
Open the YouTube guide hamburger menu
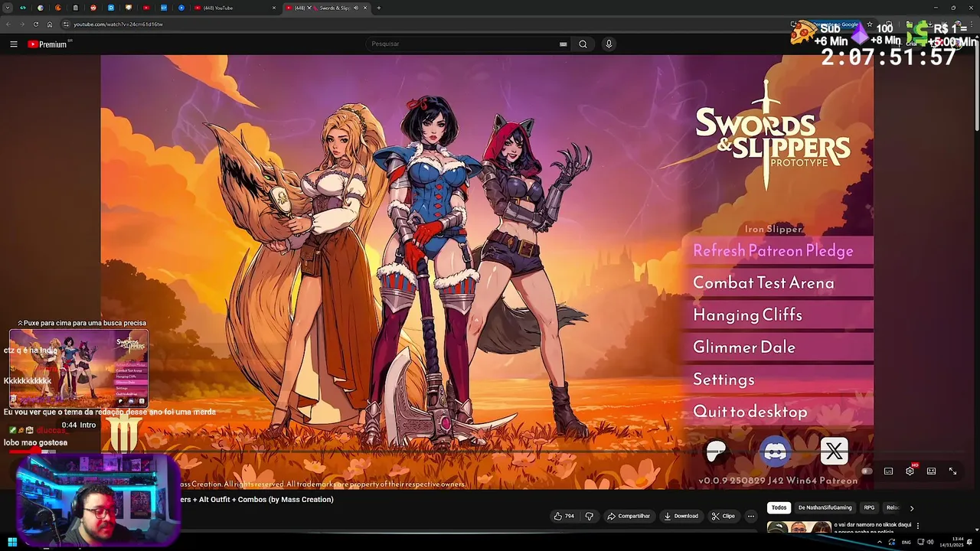14,44
